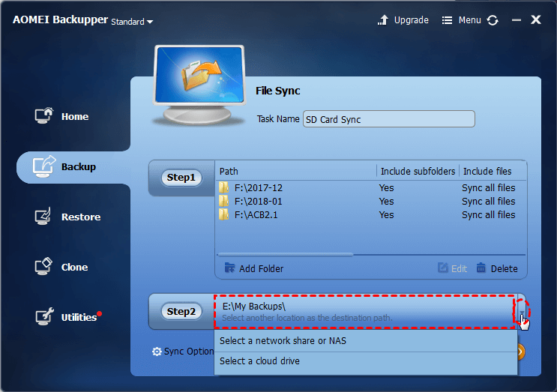Open the Menu list icon
The image size is (557, 392).
[447, 20]
